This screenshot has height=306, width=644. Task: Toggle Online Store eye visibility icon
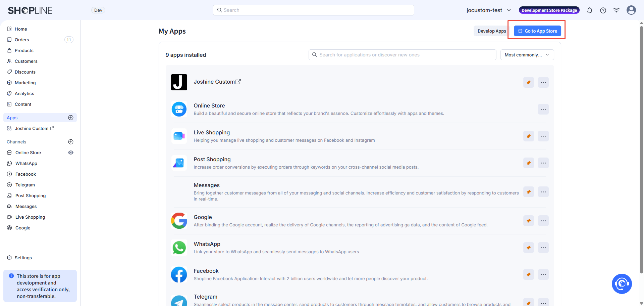pyautogui.click(x=71, y=152)
